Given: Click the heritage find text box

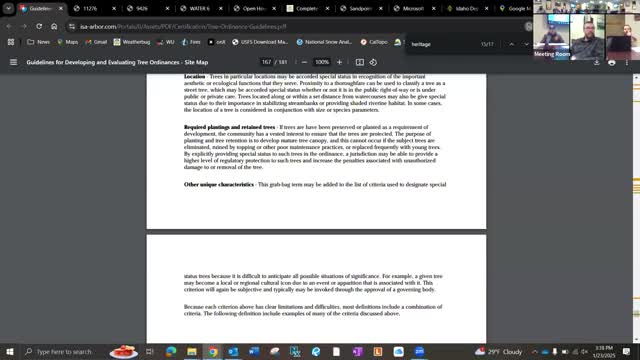Looking at the screenshot, I should click(443, 44).
